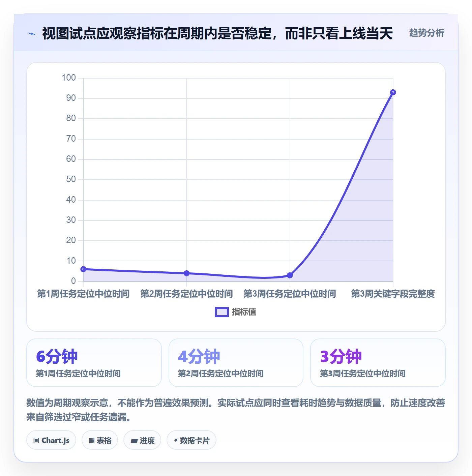Click the note paragraph starting 数值为周期观察示意

click(x=236, y=410)
